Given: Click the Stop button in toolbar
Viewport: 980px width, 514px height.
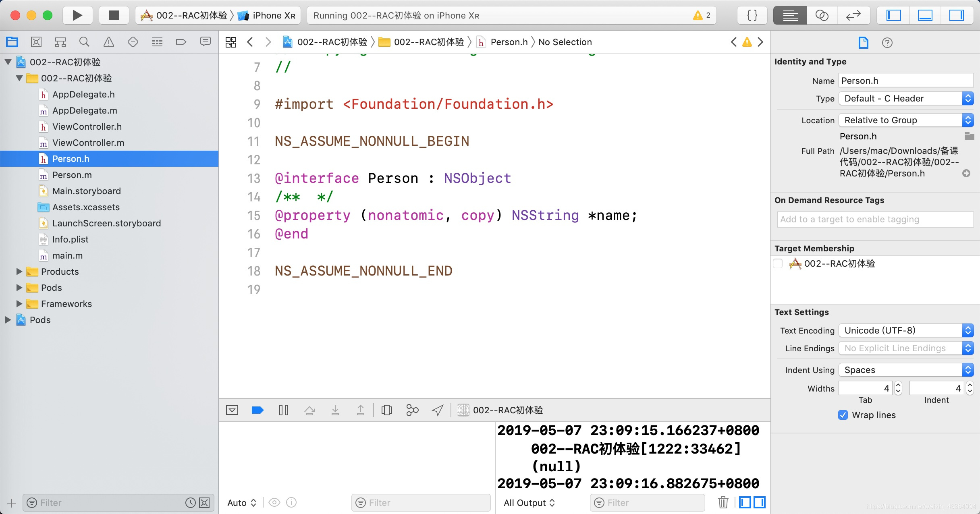Looking at the screenshot, I should click(114, 15).
